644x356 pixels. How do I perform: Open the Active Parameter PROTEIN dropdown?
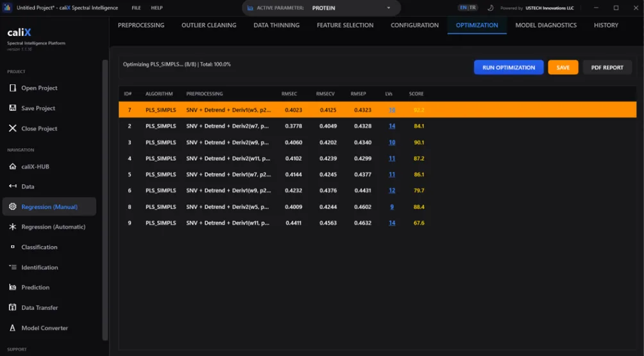tap(321, 8)
